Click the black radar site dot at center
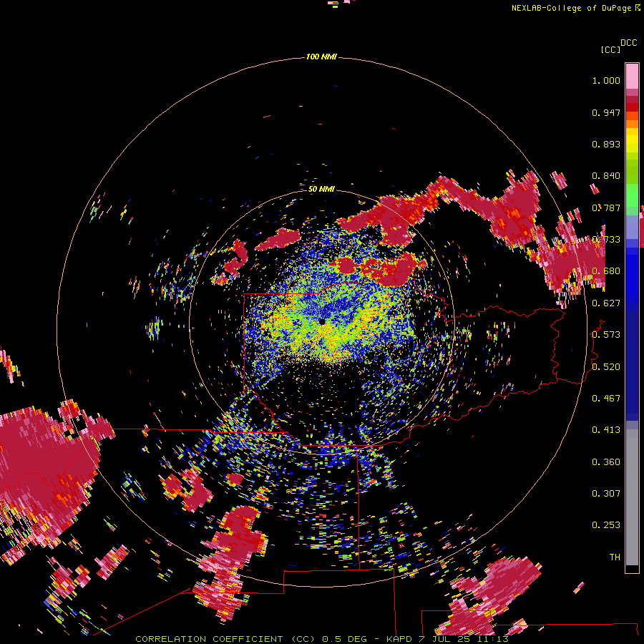 pyautogui.click(x=322, y=322)
